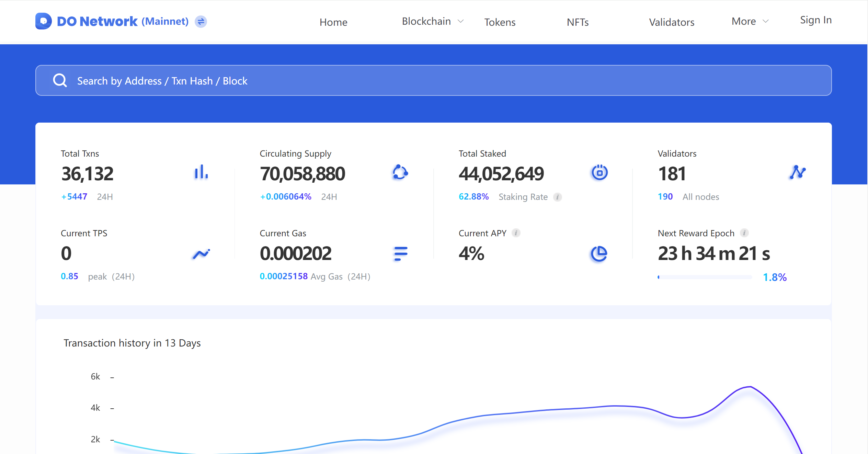Click the Current APY info icon
Viewport: 868px width, 454px height.
[x=516, y=233]
